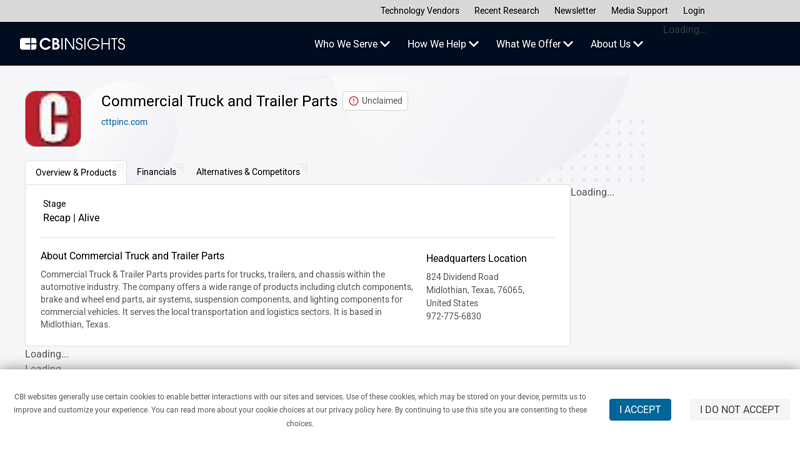Click the CB Insights logo
The image size is (800, 450).
(72, 44)
